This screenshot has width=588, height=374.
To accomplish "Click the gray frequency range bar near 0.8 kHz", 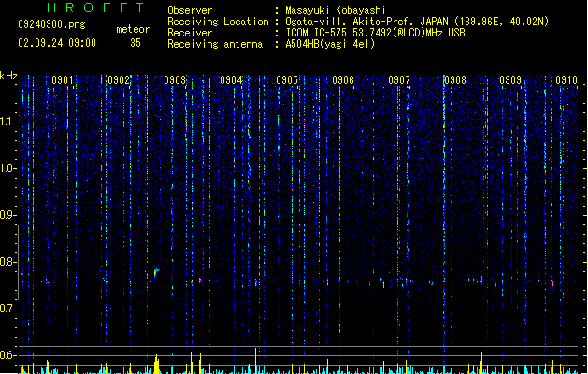I will click(x=18, y=262).
